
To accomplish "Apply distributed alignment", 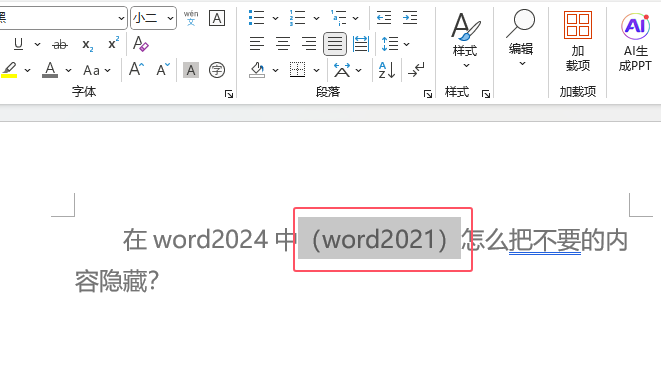I will point(361,44).
